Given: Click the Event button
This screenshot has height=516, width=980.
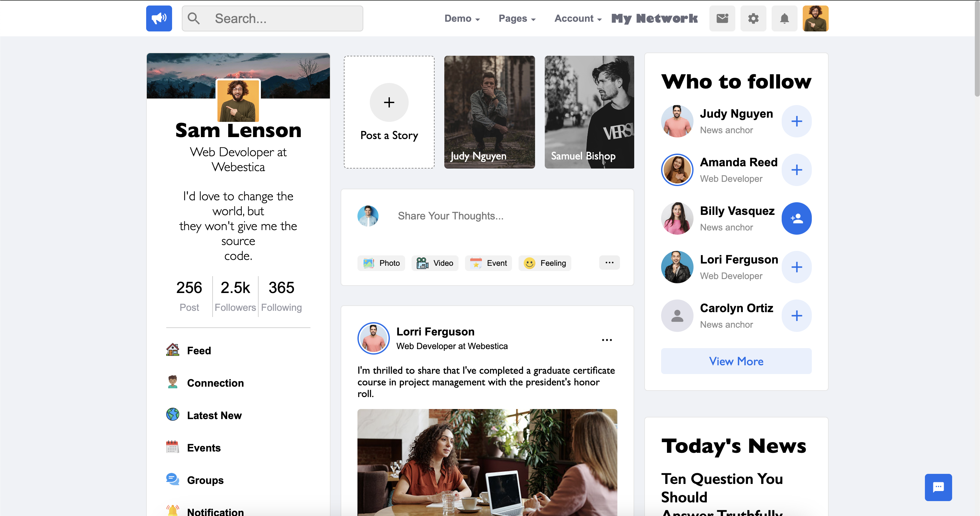Looking at the screenshot, I should [x=488, y=263].
